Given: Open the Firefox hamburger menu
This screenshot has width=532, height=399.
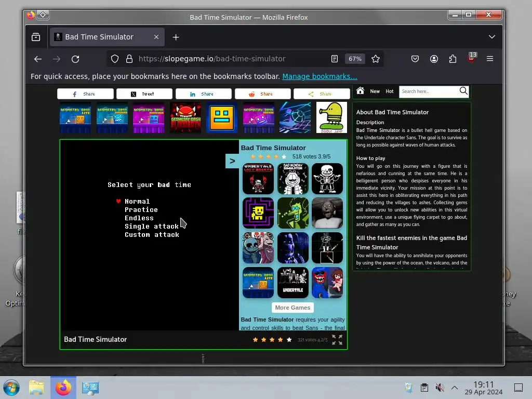Looking at the screenshot, I should coord(490,59).
